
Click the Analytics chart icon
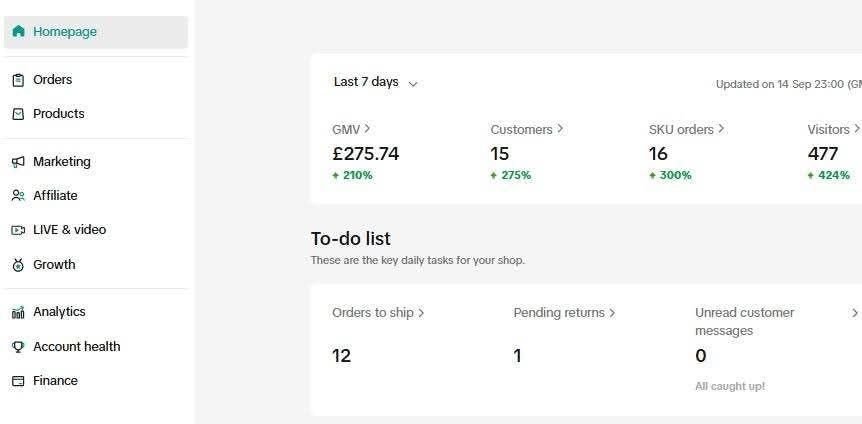point(18,312)
